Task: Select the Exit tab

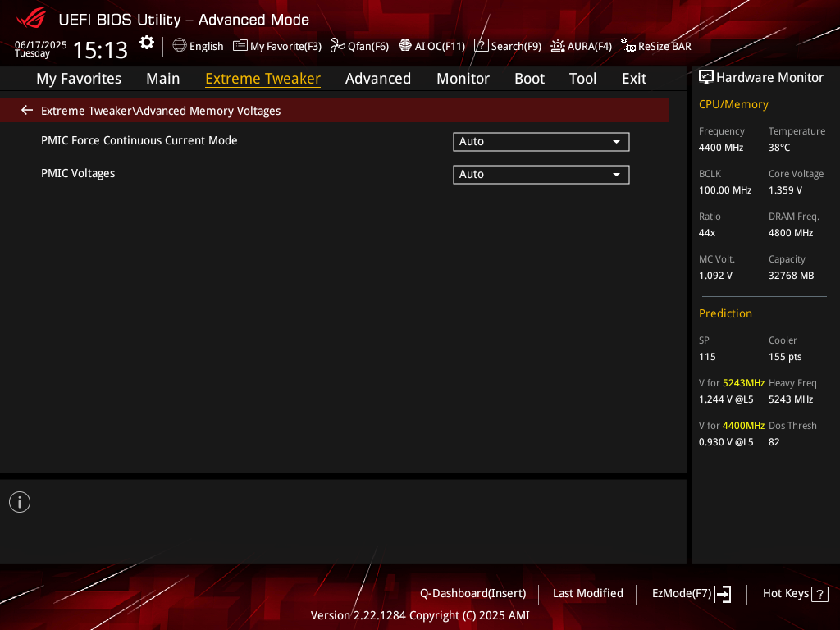Action: pyautogui.click(x=634, y=79)
